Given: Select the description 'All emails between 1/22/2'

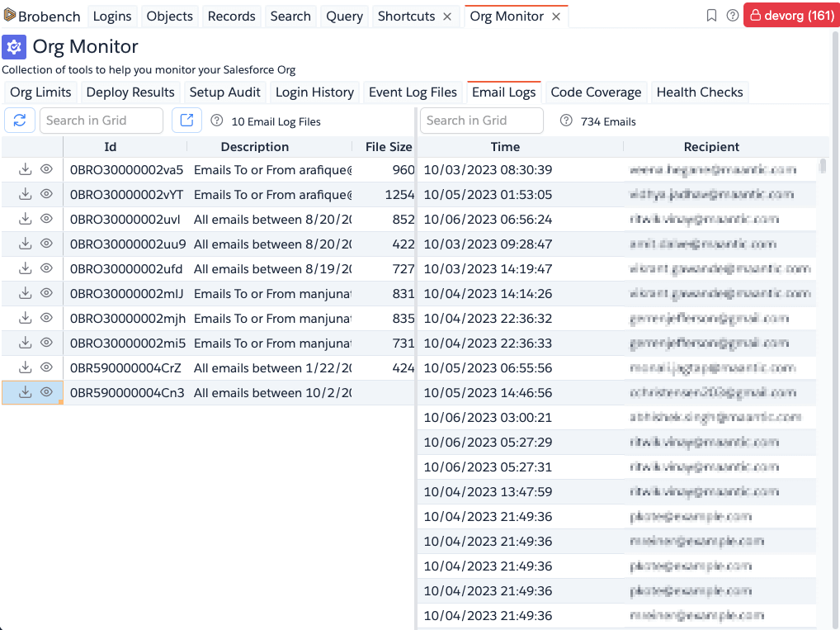Looking at the screenshot, I should pyautogui.click(x=272, y=367).
